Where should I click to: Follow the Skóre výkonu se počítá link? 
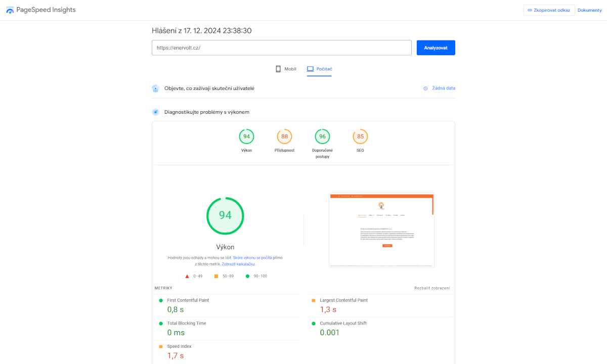(x=252, y=258)
